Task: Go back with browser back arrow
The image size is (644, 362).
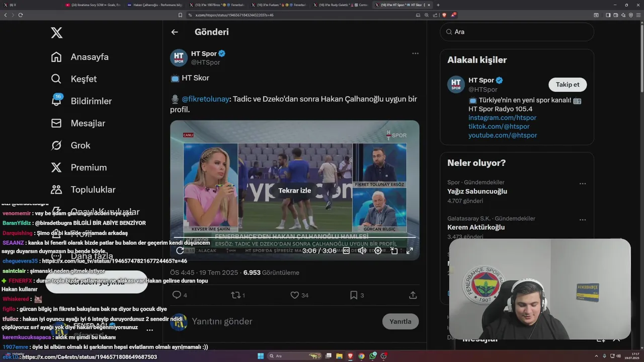Action: tap(6, 15)
